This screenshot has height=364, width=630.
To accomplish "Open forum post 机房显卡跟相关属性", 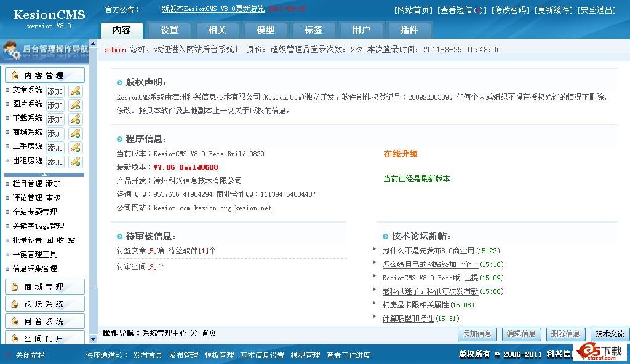I will [x=415, y=305].
